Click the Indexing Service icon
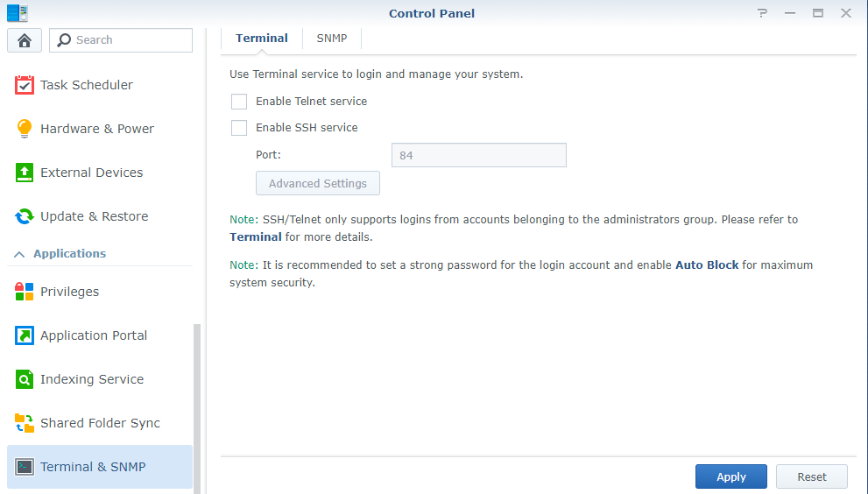The image size is (868, 494). point(25,379)
